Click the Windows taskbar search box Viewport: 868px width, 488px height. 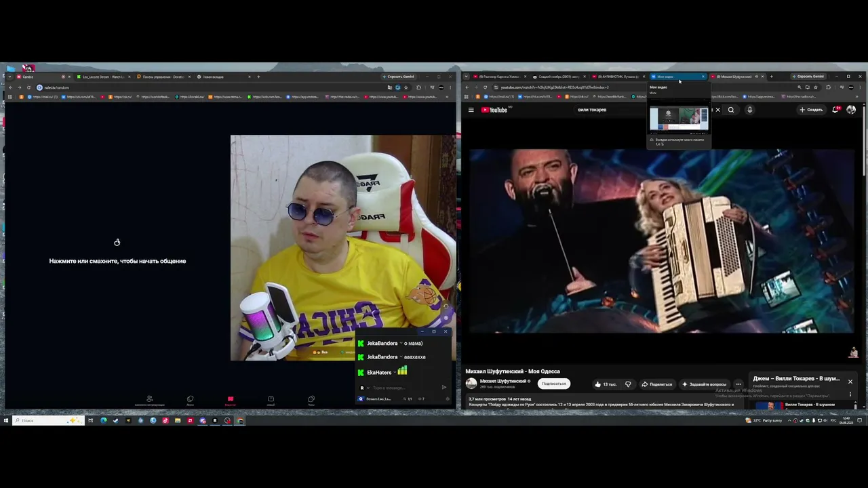(x=49, y=421)
